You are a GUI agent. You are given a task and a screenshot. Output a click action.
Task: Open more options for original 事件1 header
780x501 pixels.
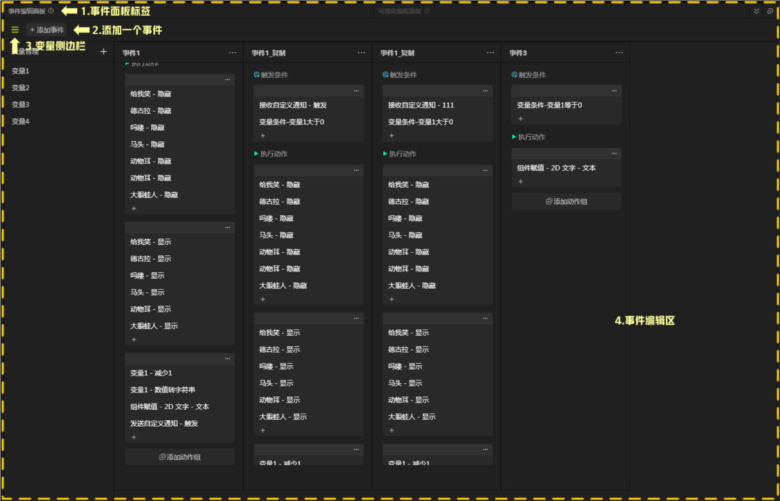tap(232, 53)
